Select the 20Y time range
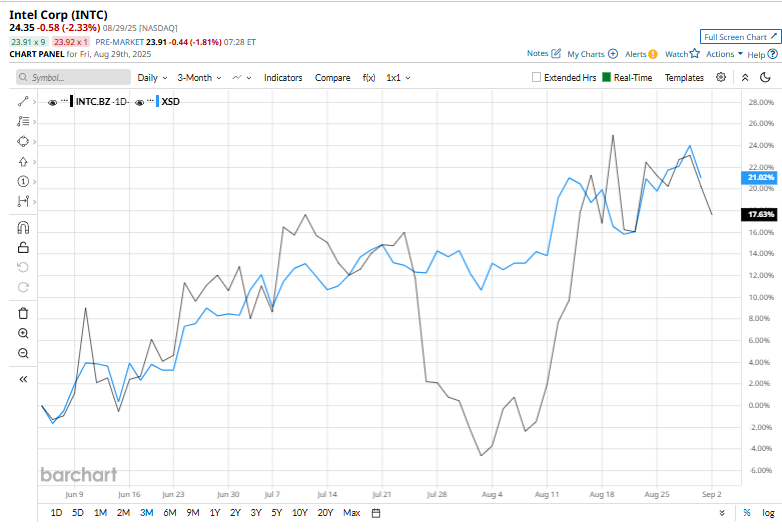 325,513
